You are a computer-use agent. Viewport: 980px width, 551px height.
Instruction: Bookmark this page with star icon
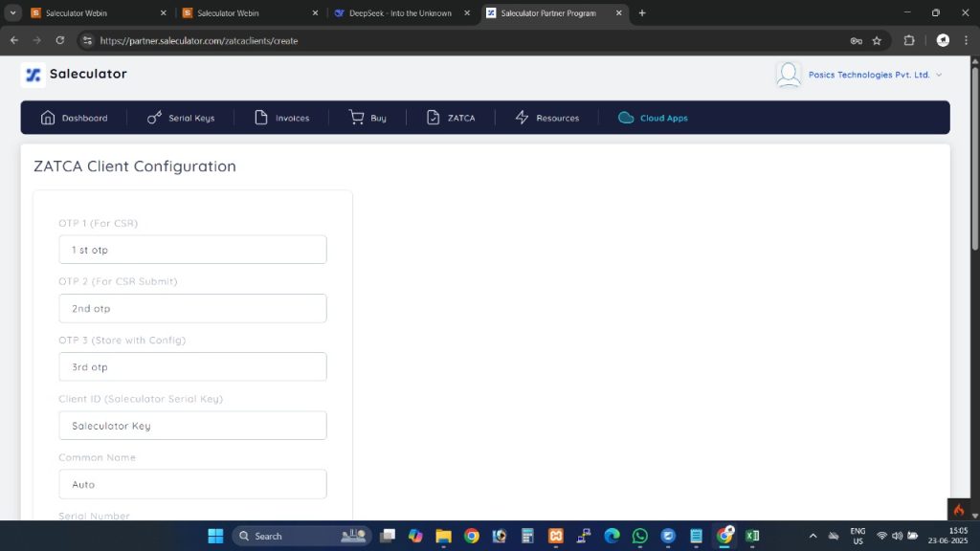coord(877,41)
